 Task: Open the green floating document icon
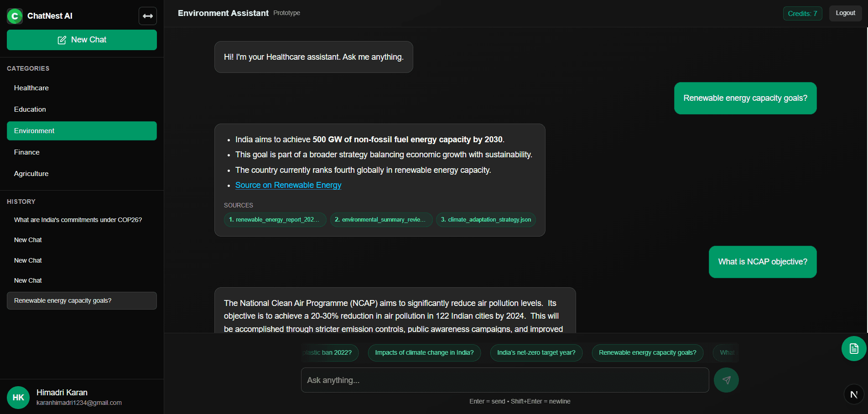point(853,348)
